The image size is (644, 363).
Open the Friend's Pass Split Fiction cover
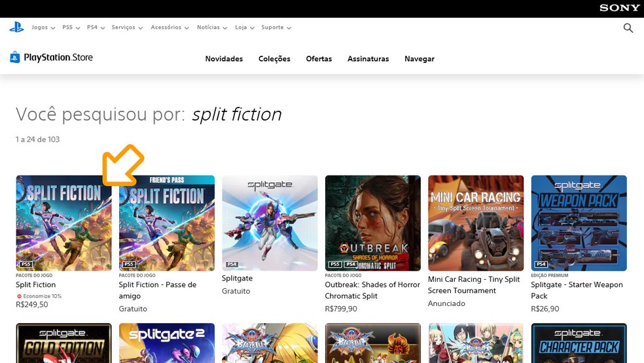point(167,223)
